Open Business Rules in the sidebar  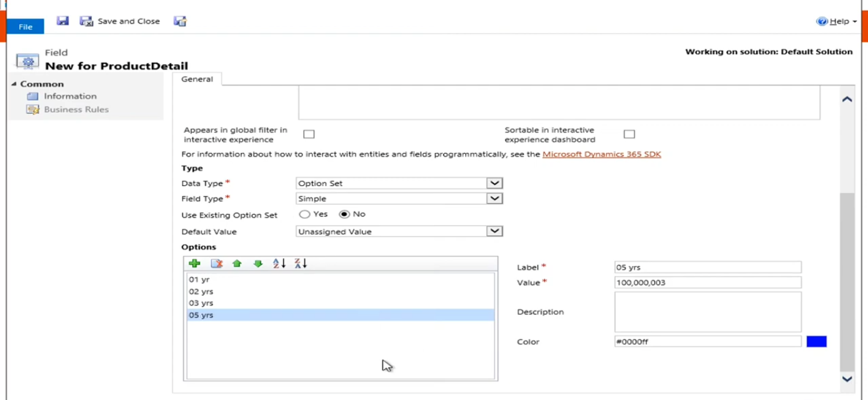coord(76,109)
